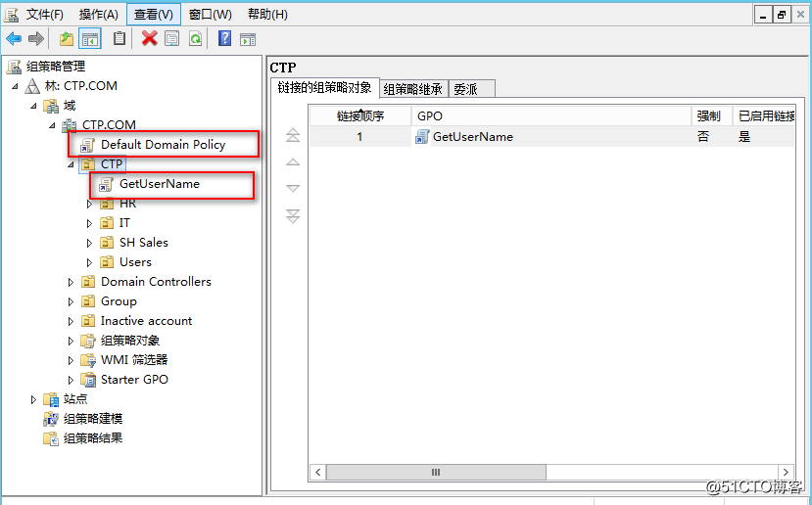Select the HR organizational unit
812x505 pixels.
pyautogui.click(x=127, y=204)
